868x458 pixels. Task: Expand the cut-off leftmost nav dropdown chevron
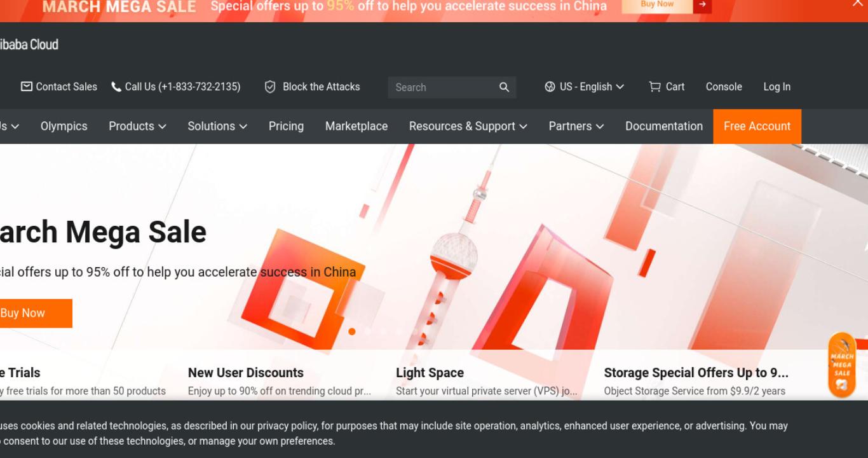pos(15,127)
